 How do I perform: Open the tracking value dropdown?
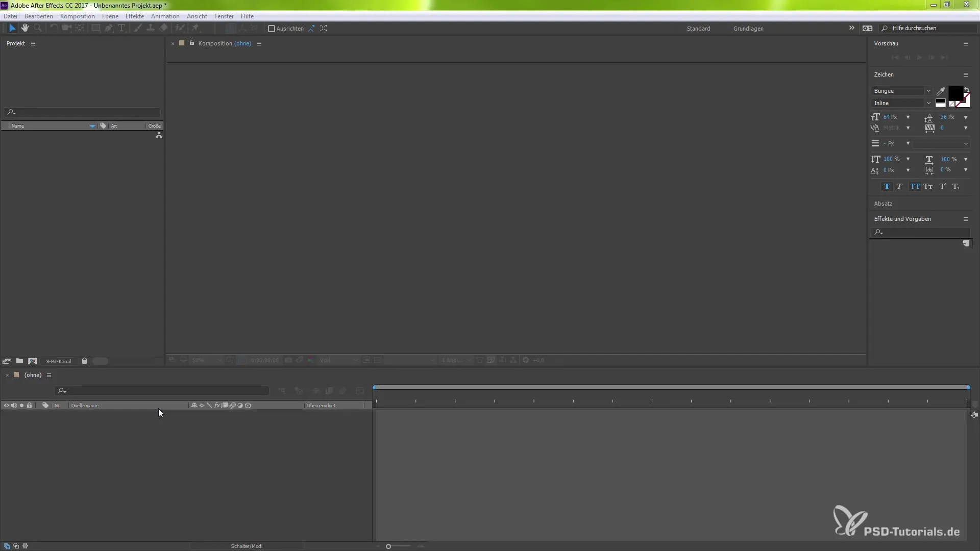[966, 128]
